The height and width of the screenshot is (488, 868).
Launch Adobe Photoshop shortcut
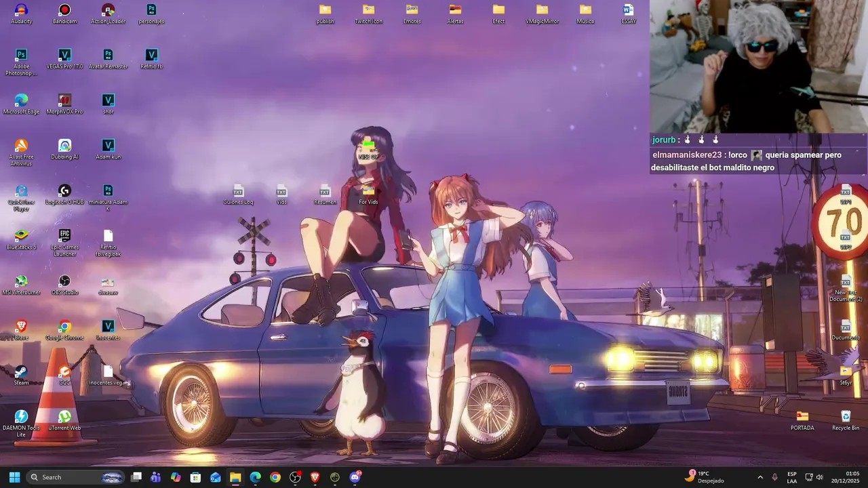tap(21, 62)
